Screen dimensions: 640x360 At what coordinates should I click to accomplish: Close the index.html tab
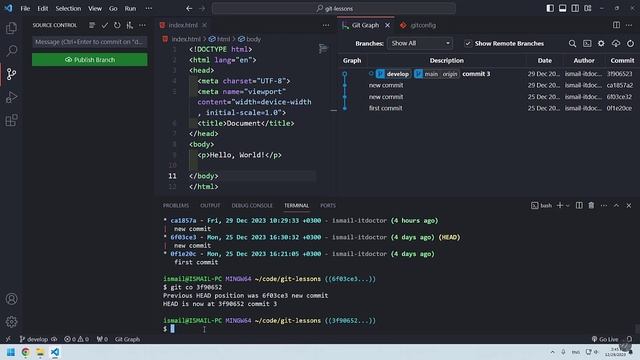204,25
